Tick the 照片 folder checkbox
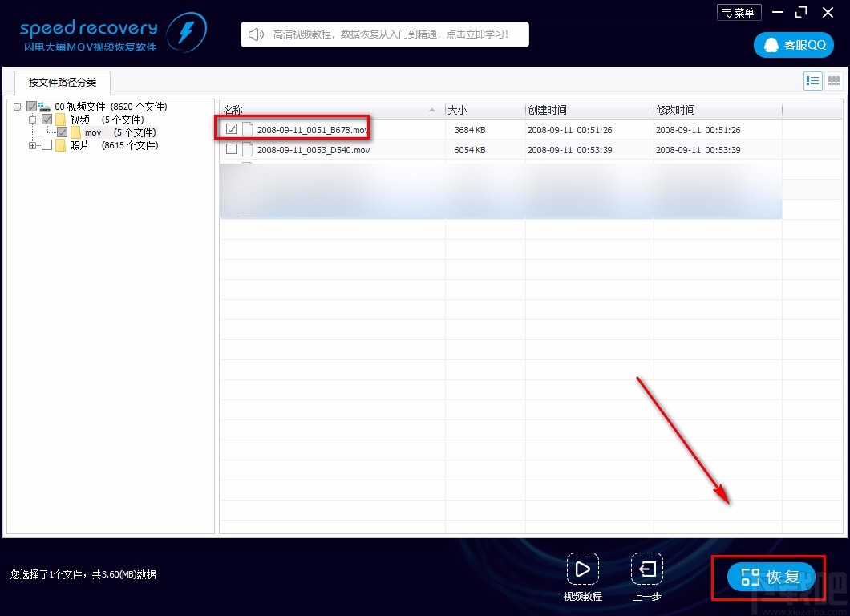Screen dimensions: 850x616 tap(47, 145)
